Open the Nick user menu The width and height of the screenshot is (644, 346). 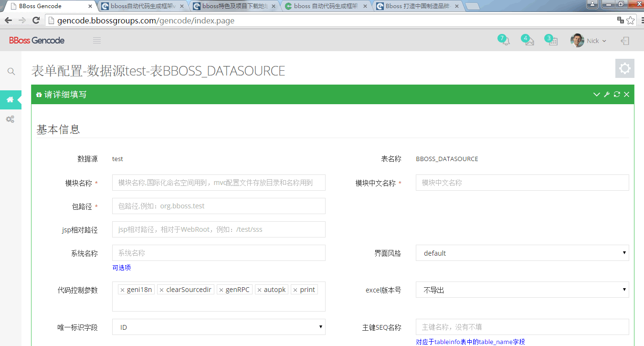(589, 41)
